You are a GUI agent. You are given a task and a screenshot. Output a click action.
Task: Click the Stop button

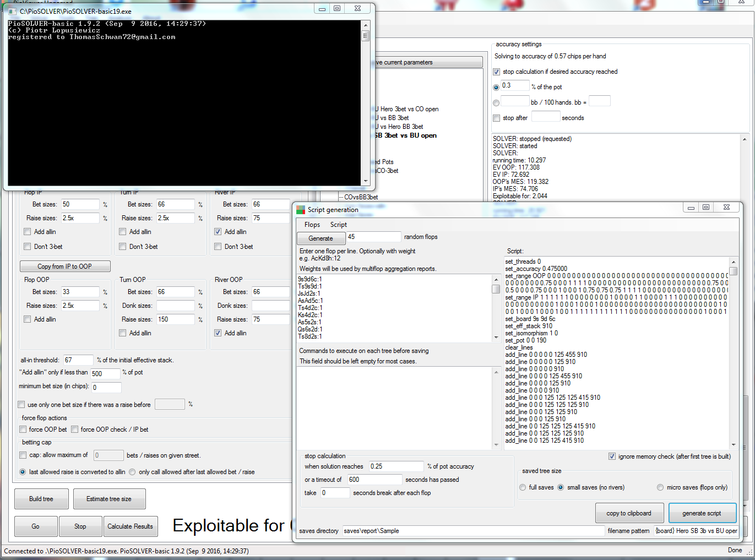80,526
